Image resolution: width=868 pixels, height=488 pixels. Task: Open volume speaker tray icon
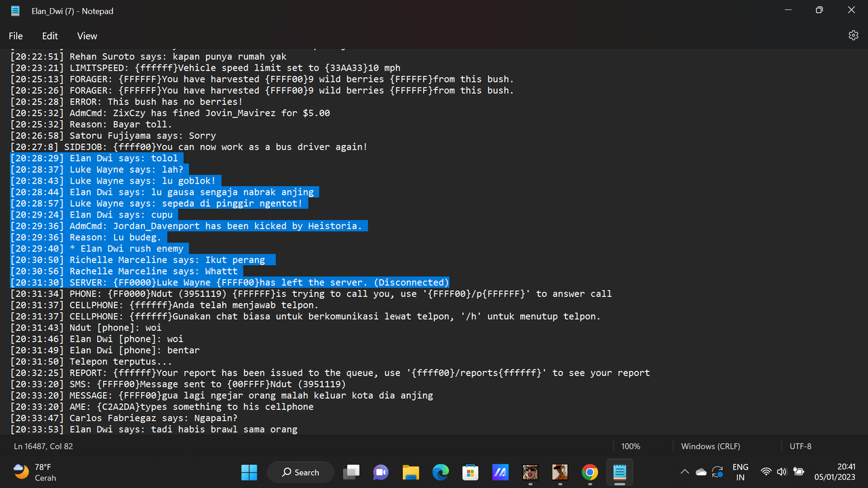(x=782, y=472)
